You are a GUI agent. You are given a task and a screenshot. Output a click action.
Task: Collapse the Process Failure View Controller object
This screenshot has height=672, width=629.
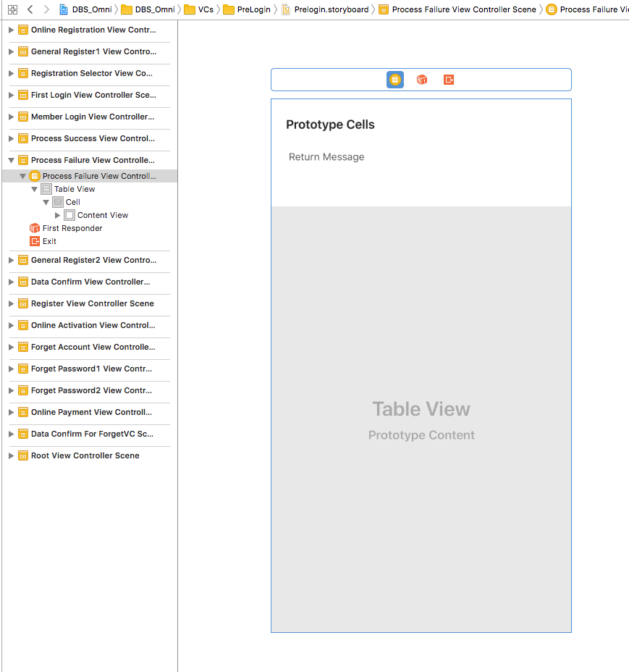pyautogui.click(x=22, y=176)
